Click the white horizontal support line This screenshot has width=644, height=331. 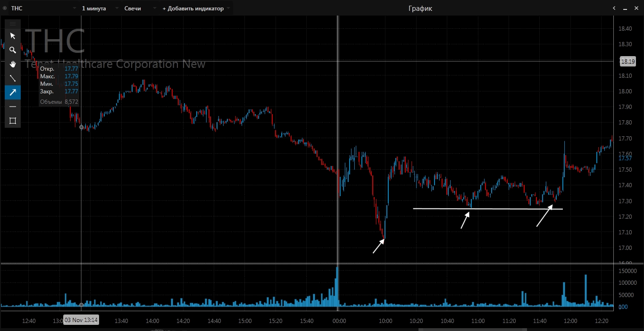coord(510,208)
